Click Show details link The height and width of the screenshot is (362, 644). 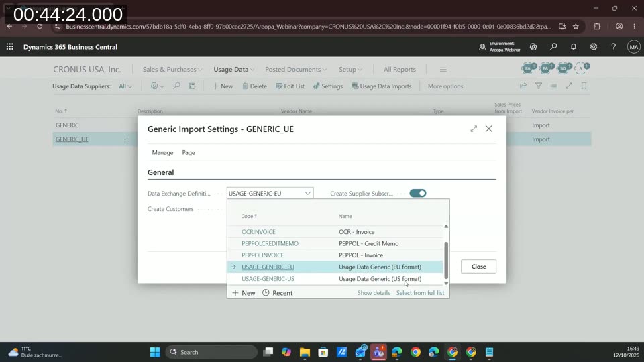[374, 293]
